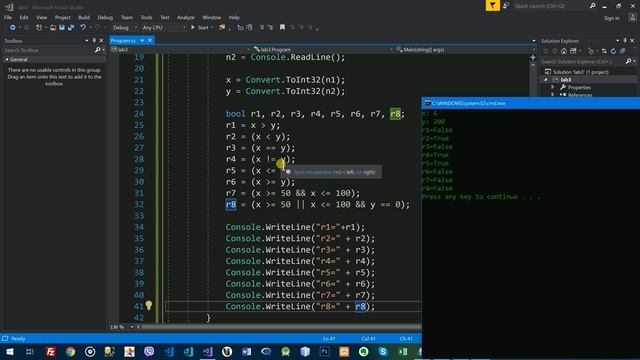Click the notifications flag filter icon
The width and height of the screenshot is (640, 360).
493,6
